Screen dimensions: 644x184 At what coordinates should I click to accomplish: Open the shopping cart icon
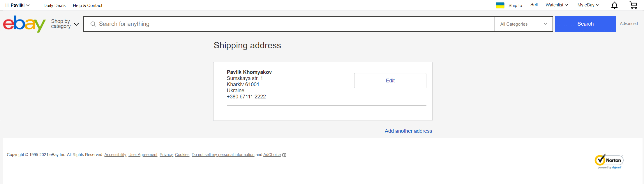tap(633, 5)
